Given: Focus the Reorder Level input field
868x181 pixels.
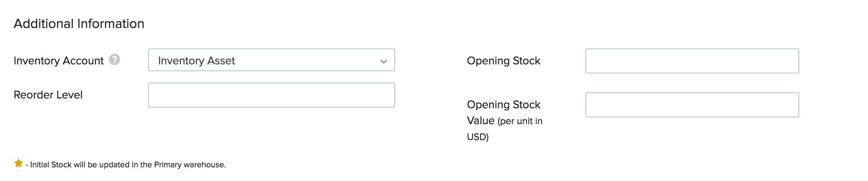Looking at the screenshot, I should click(271, 95).
